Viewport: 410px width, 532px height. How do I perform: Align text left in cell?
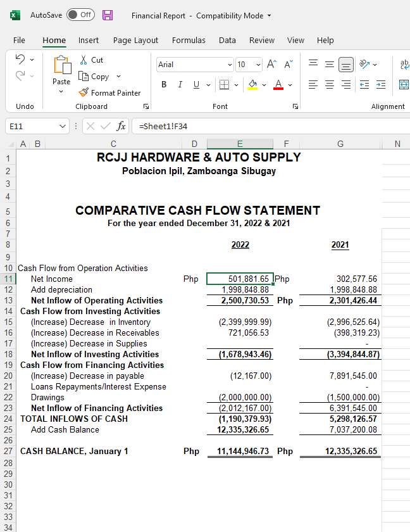[313, 84]
